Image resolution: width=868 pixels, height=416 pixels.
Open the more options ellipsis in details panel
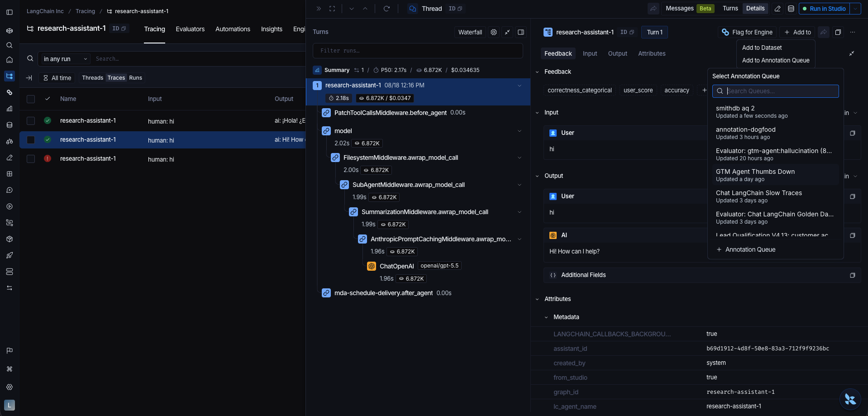853,32
